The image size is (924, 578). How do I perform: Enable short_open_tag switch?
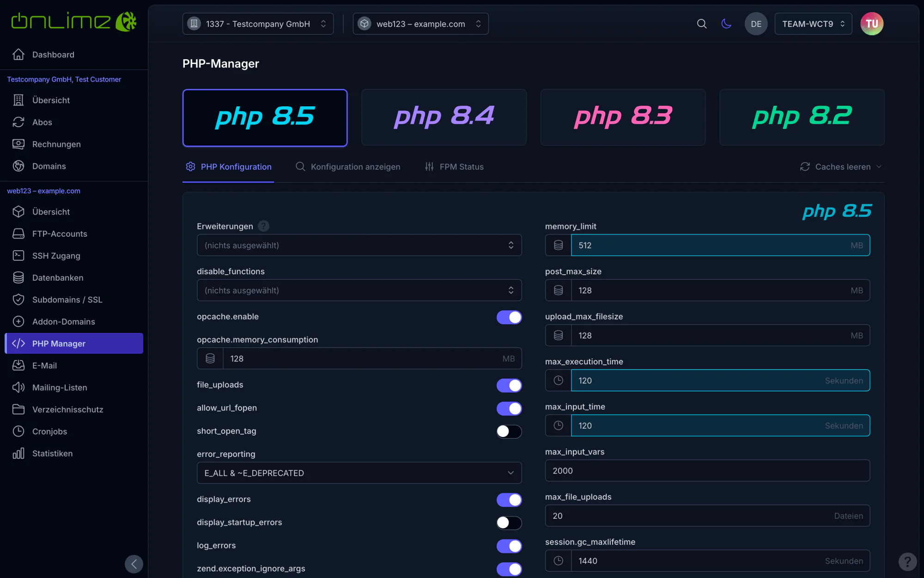coord(509,431)
